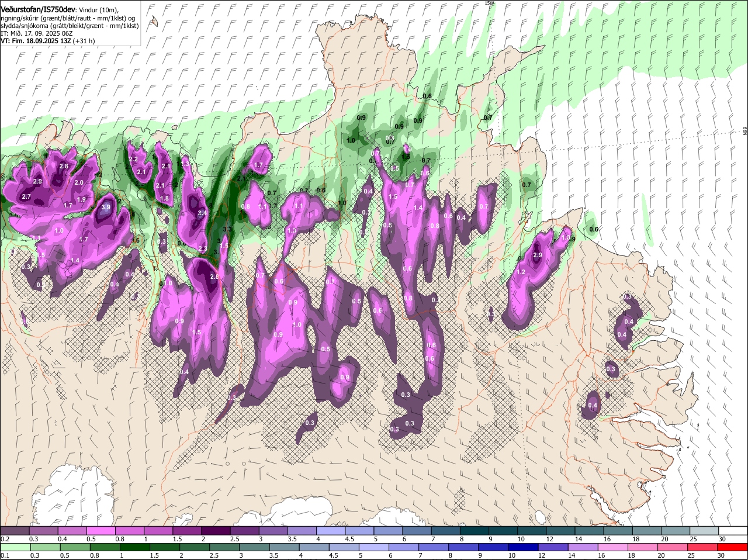Image resolution: width=748 pixels, height=560 pixels.
Task: Select lower scale blue swatch between 7 and 8
Action: [433, 547]
